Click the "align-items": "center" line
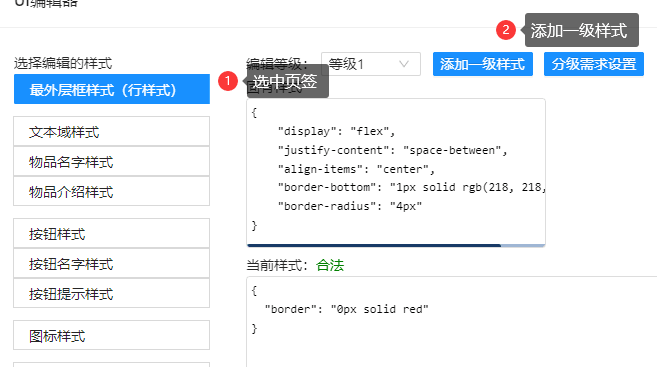 356,169
